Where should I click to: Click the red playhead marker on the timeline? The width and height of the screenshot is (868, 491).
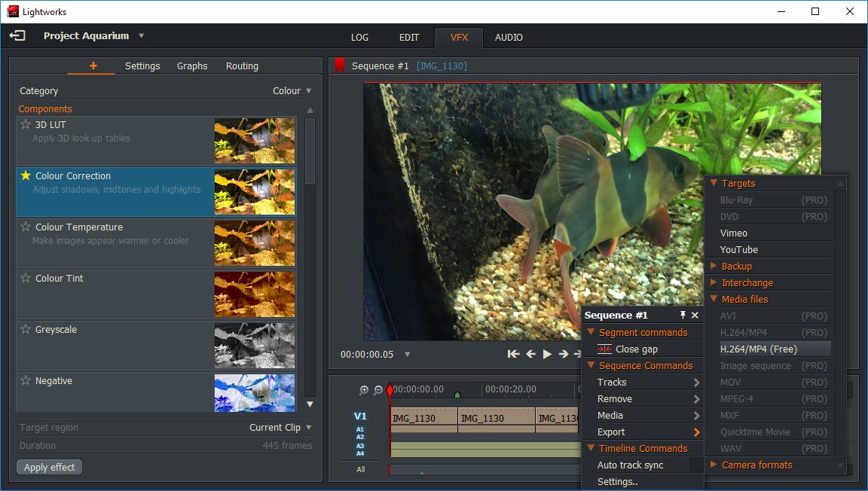pyautogui.click(x=390, y=390)
